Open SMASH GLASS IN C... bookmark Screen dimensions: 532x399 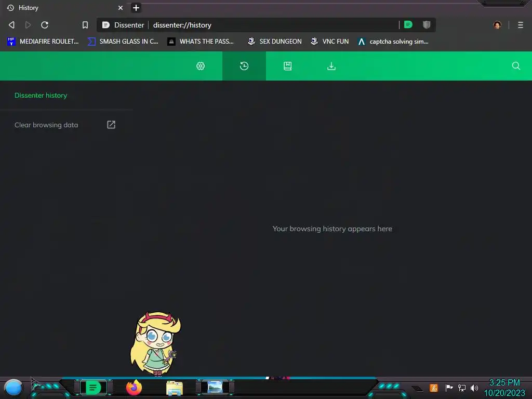click(123, 42)
